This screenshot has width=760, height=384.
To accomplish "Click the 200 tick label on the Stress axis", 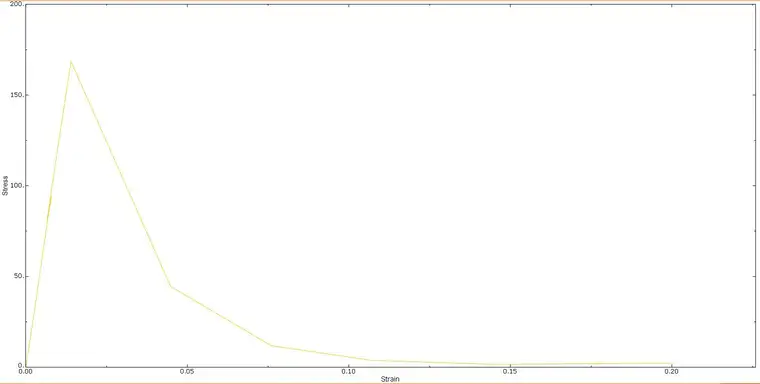I will [x=16, y=4].
